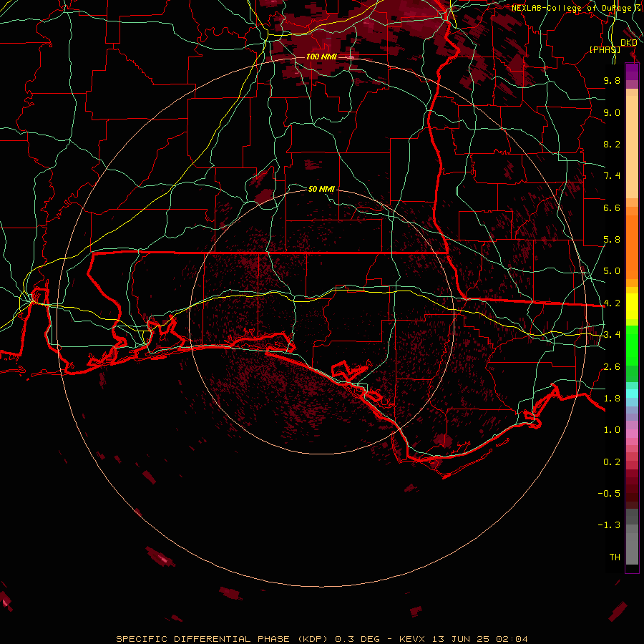Click the 0.2 value on color scale
Screen dimensions: 644x644
[x=612, y=462]
